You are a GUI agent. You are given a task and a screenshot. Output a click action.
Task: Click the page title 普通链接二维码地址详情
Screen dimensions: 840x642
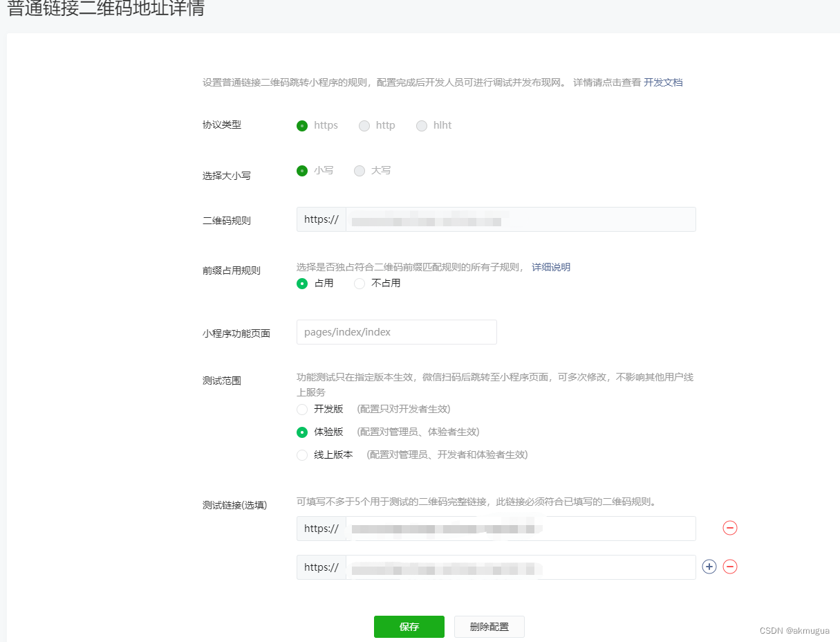point(106,9)
